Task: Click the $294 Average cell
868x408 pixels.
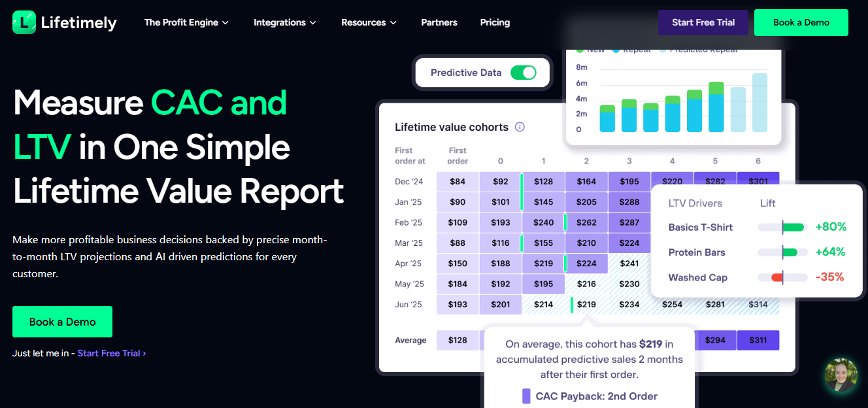Action: click(715, 340)
